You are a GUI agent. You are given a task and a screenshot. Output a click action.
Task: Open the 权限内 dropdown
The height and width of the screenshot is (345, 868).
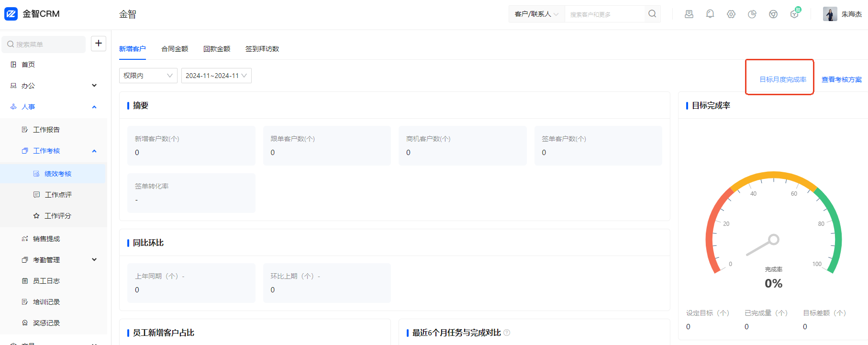click(x=148, y=76)
